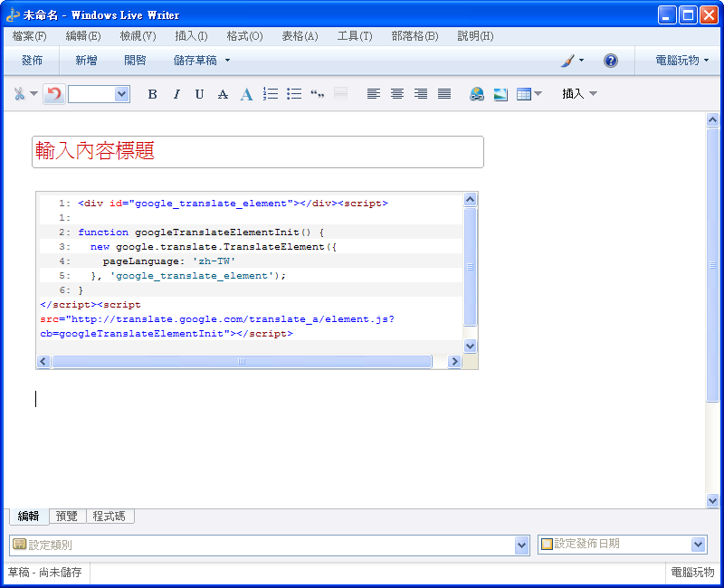
Task: Open the 插入(I) menu
Action: 191,36
